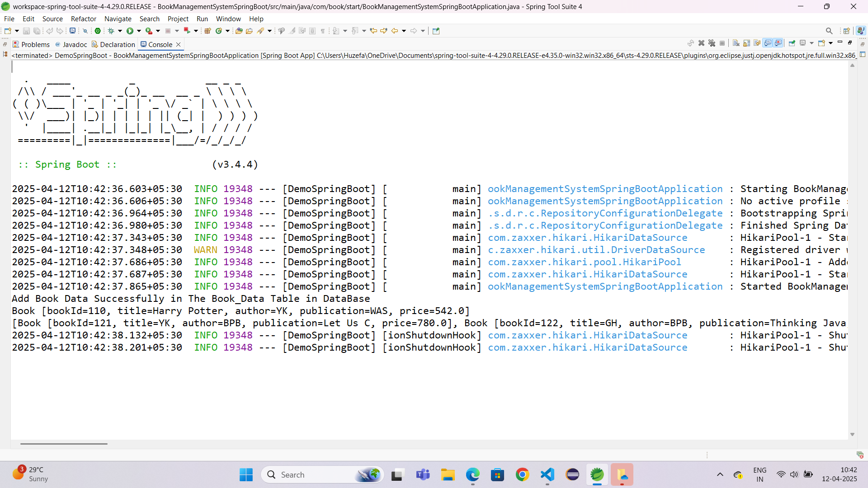Click the Remove Launch X icon

(x=701, y=43)
